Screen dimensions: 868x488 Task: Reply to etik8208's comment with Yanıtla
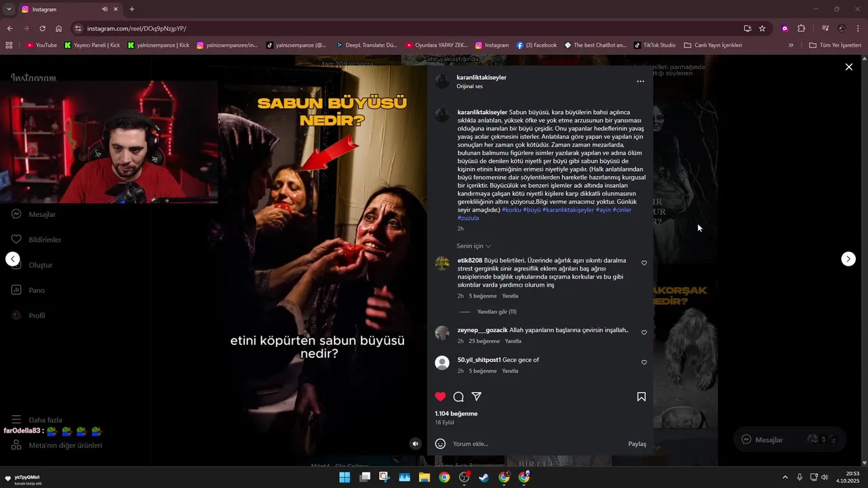510,296
